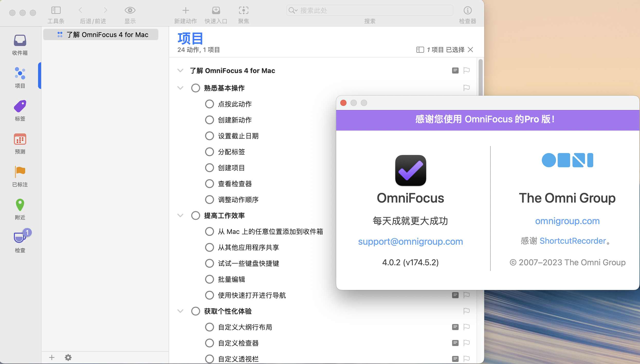640x364 pixels.
Task: Mark 提高工作效率 group complete
Action: pos(196,215)
